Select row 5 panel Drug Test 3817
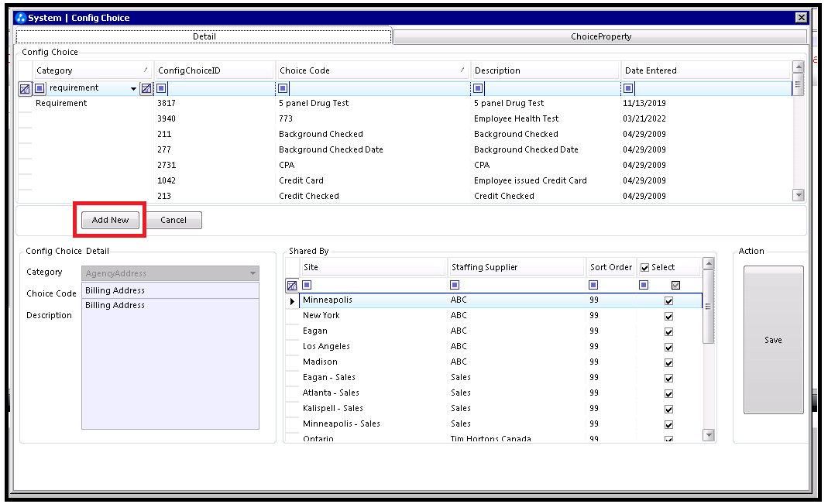 (x=404, y=104)
